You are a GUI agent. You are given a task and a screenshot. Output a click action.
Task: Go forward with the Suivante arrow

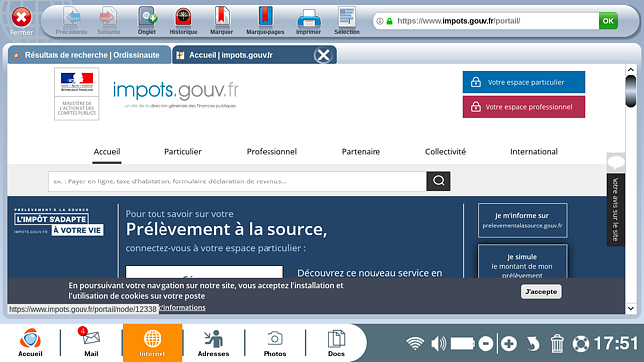pos(108,21)
